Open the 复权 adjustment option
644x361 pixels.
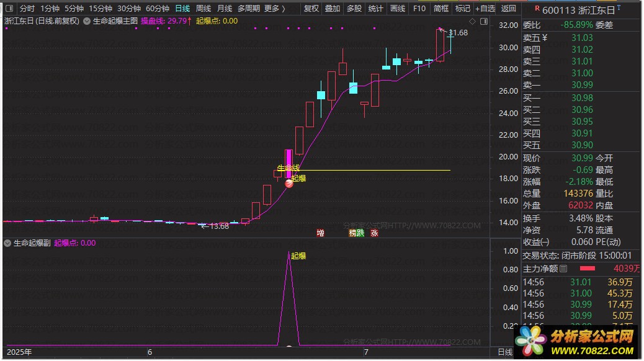(311, 8)
